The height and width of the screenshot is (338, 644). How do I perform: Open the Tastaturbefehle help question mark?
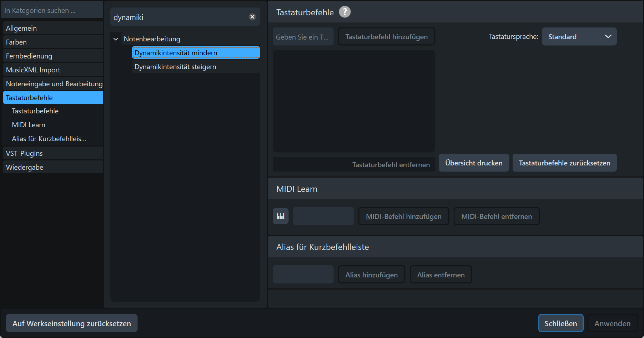pyautogui.click(x=344, y=12)
